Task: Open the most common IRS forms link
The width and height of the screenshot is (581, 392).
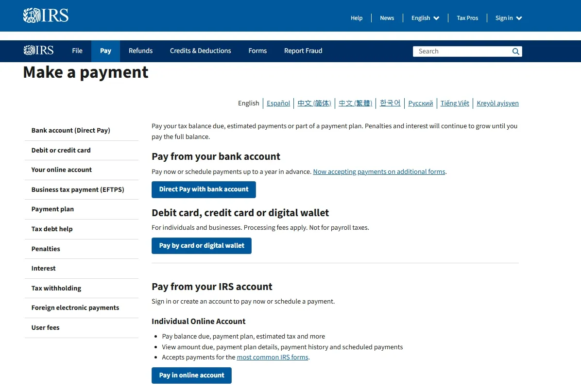Action: [x=273, y=357]
